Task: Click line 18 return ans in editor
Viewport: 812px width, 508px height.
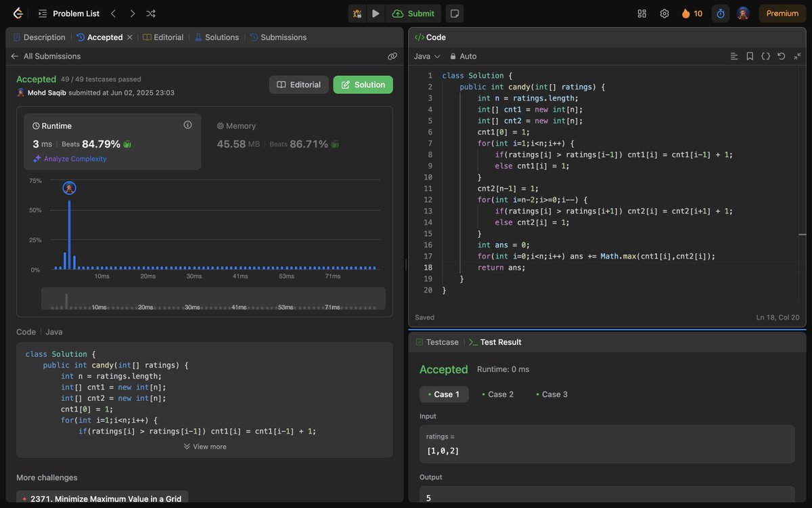Action: pyautogui.click(x=501, y=268)
